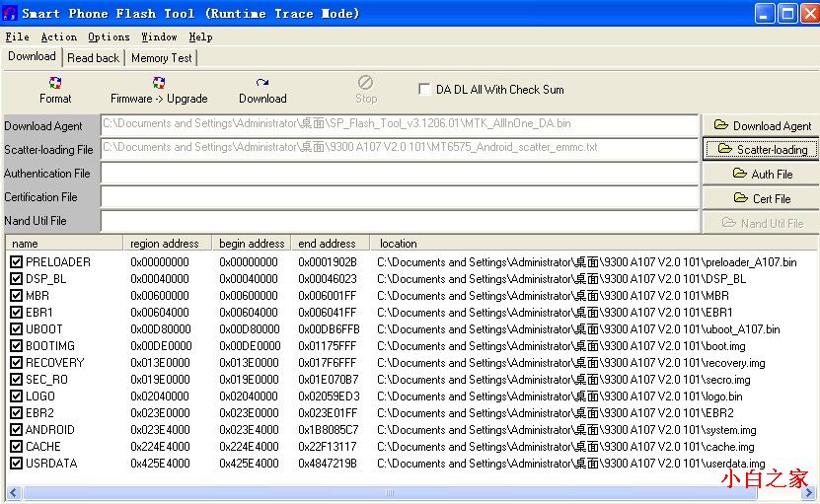Viewport: 820px width, 504px height.
Task: Select the cache.img location path
Action: [x=565, y=447]
